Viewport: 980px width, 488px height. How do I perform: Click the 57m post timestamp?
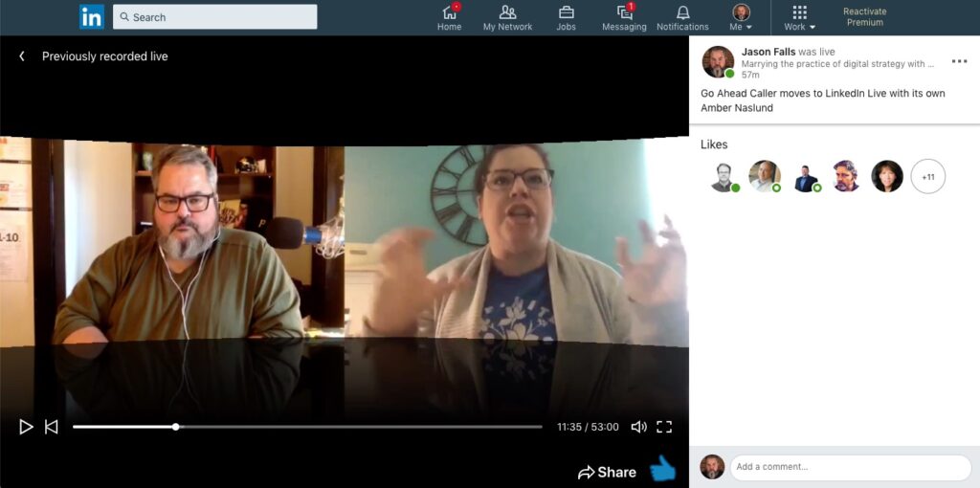coord(750,75)
